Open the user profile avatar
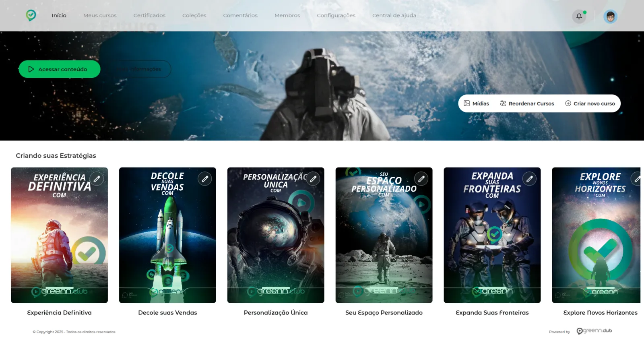644x339 pixels. click(x=610, y=17)
